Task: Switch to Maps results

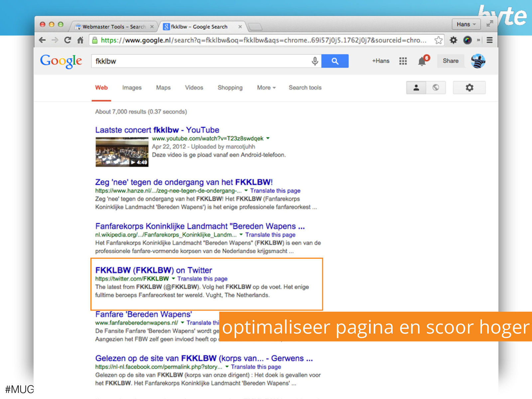Action: pyautogui.click(x=163, y=88)
